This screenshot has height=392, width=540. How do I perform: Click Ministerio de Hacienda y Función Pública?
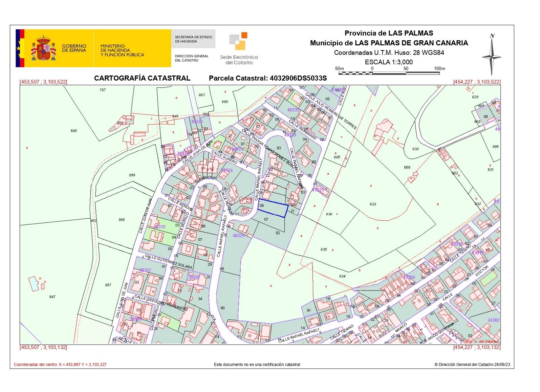click(122, 50)
